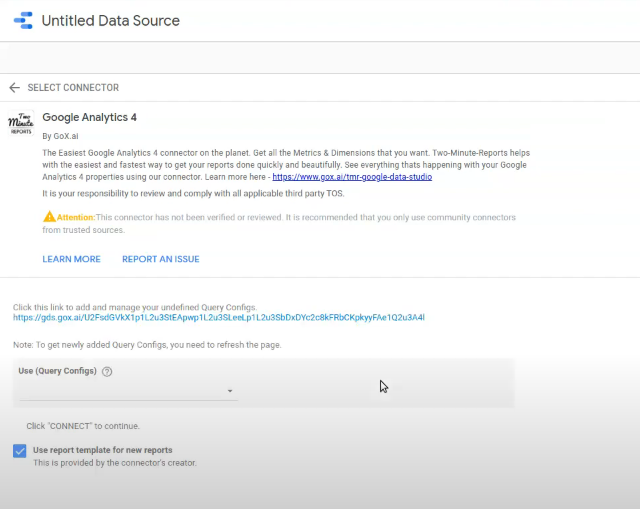Click SELECT CONNECTOR text to go back
The image size is (640, 509).
(73, 87)
